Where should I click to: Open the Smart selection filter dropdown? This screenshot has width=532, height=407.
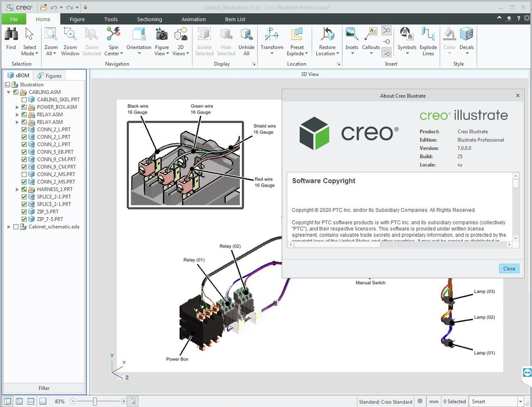coord(520,401)
